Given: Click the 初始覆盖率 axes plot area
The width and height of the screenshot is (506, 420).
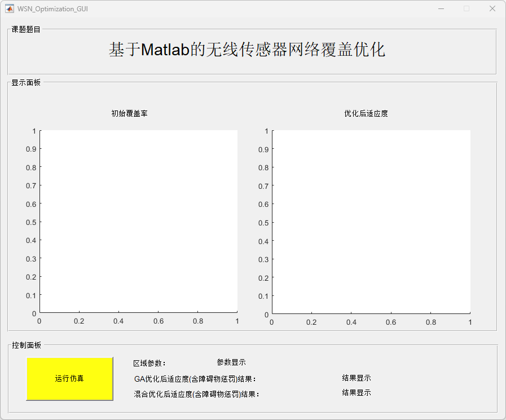Looking at the screenshot, I should coord(139,222).
